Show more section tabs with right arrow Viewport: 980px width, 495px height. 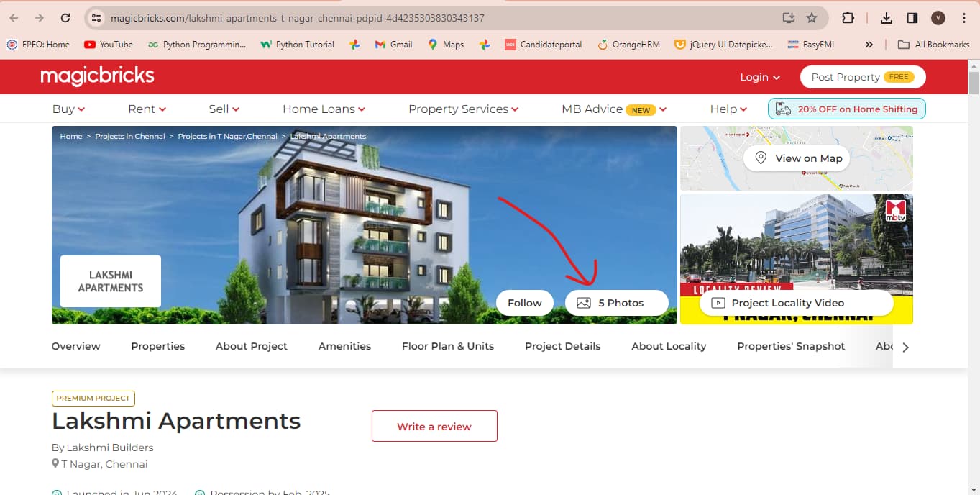pyautogui.click(x=905, y=347)
